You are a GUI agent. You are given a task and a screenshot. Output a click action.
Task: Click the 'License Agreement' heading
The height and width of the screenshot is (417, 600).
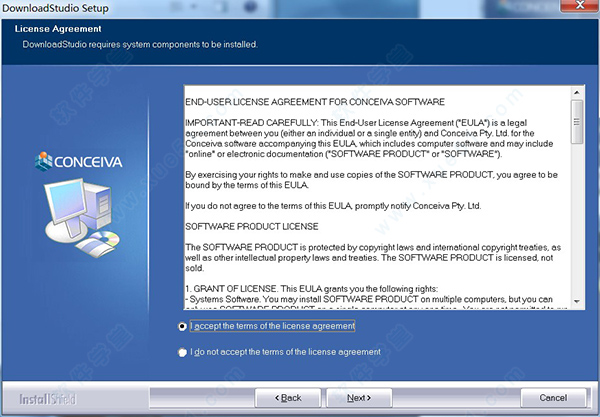(58, 29)
